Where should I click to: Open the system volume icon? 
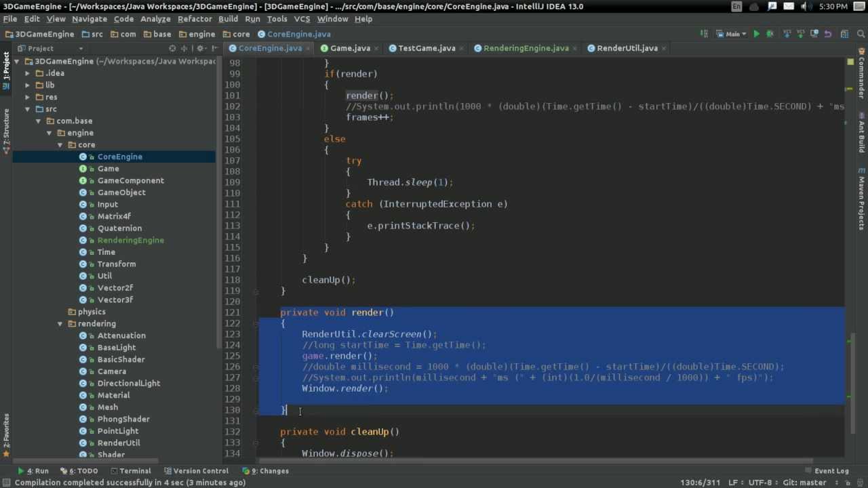(806, 6)
